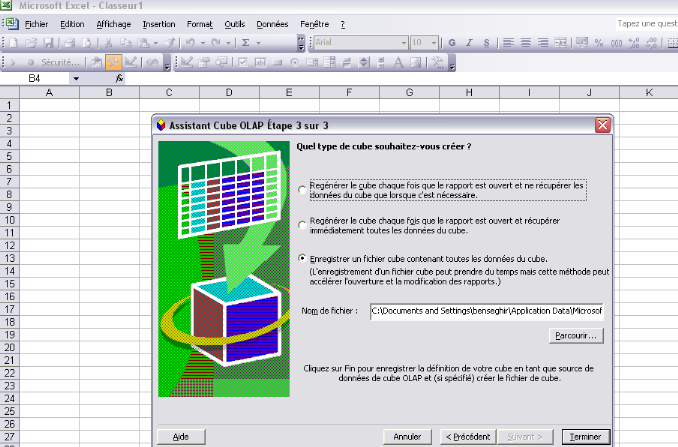This screenshot has height=447, width=678.
Task: Click the Parcourir... button
Action: pos(576,335)
